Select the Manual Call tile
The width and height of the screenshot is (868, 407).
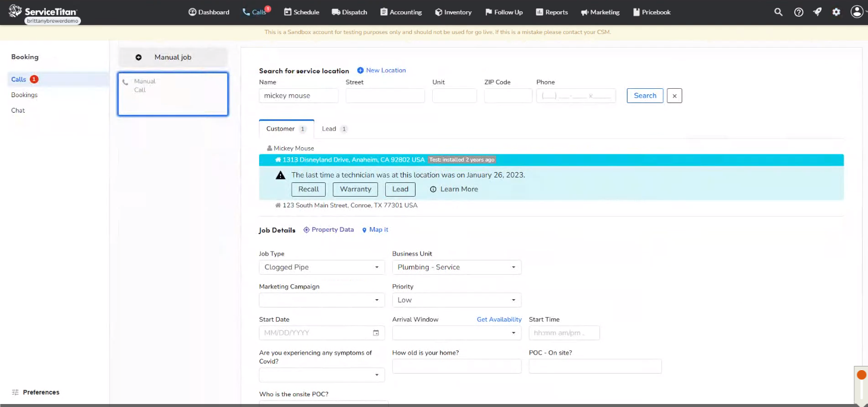(x=173, y=94)
